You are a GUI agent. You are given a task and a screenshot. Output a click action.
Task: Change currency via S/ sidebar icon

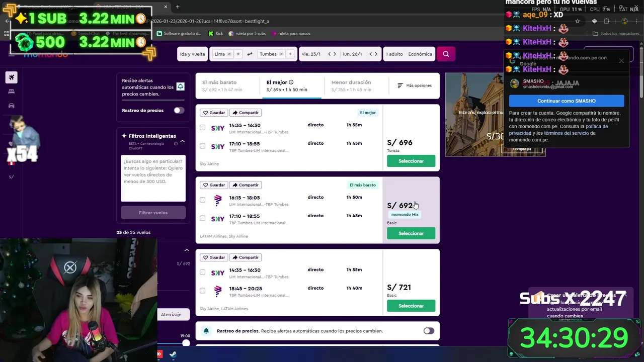pyautogui.click(x=12, y=177)
